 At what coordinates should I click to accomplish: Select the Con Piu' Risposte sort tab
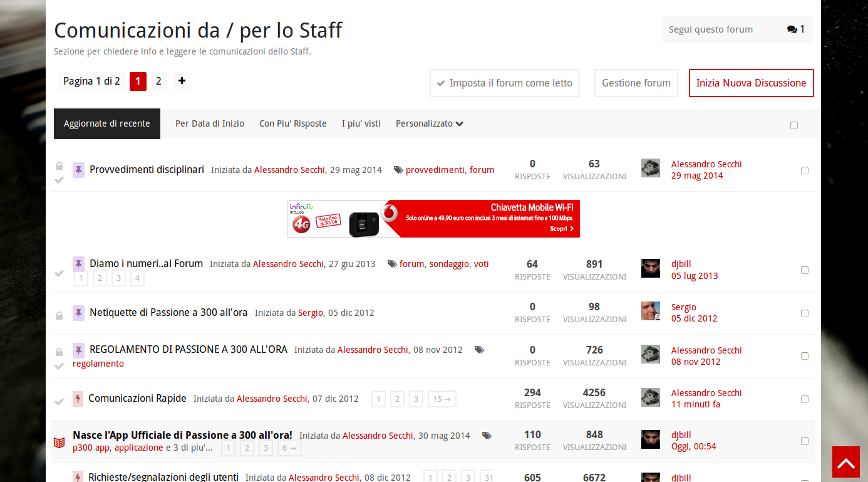point(293,123)
